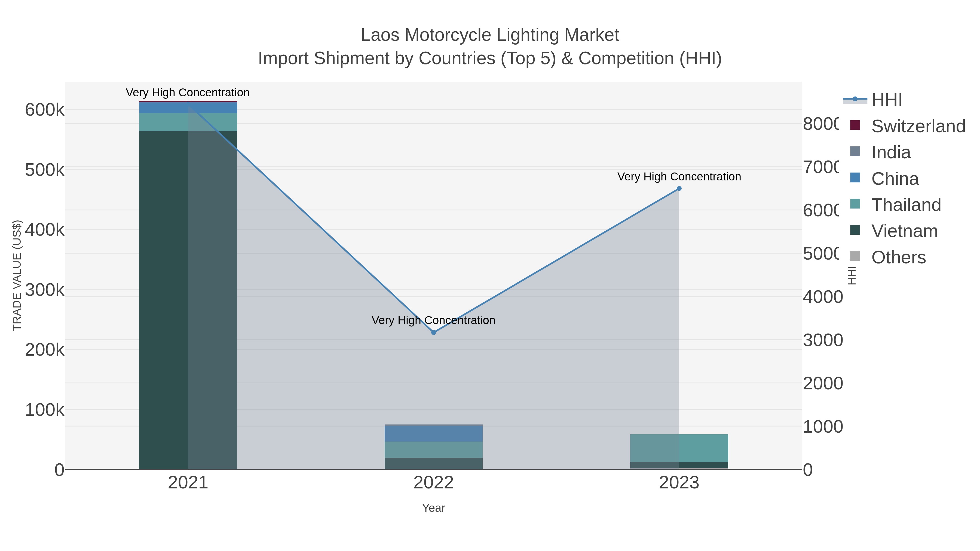This screenshot has width=980, height=551.
Task: Click the vertical HHI axis title
Action: point(852,275)
